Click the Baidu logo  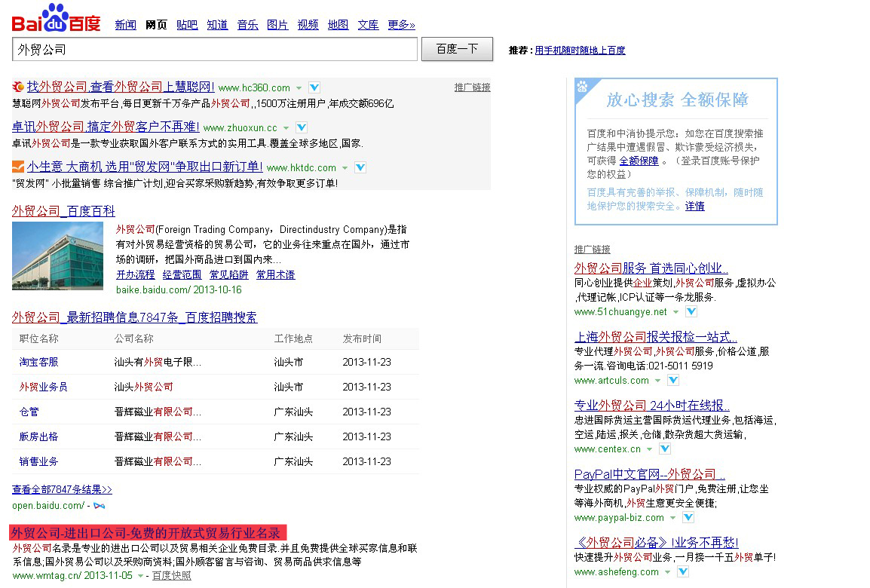[56, 20]
